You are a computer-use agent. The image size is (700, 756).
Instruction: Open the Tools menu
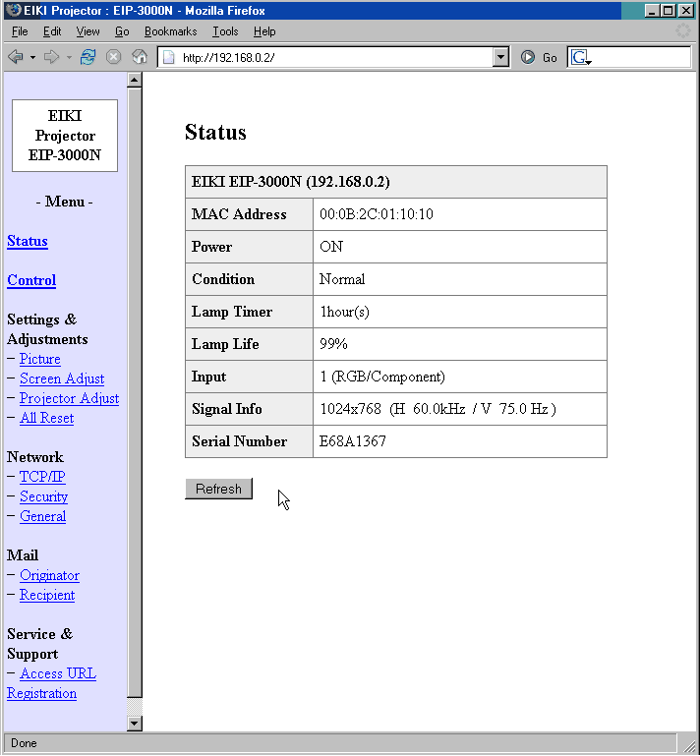pos(225,31)
